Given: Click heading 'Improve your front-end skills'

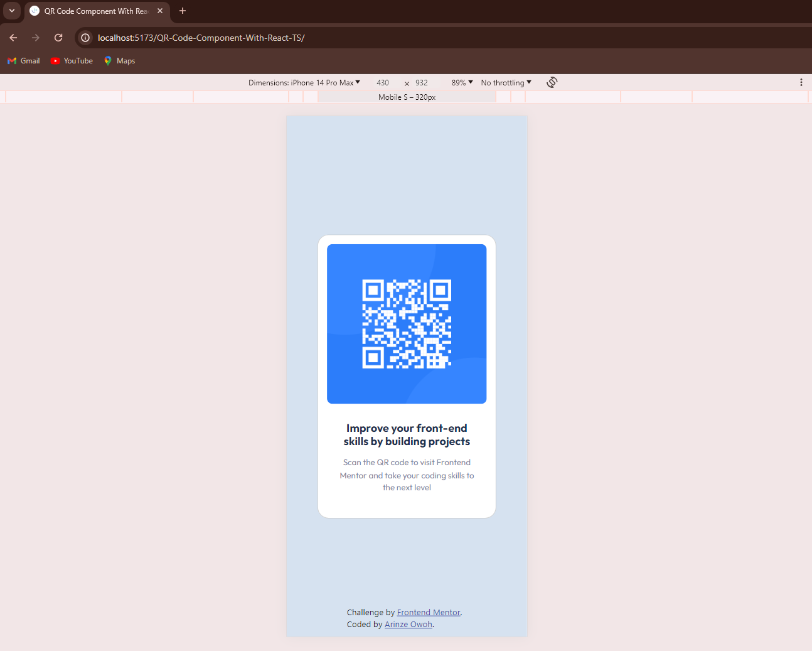Looking at the screenshot, I should 407,434.
